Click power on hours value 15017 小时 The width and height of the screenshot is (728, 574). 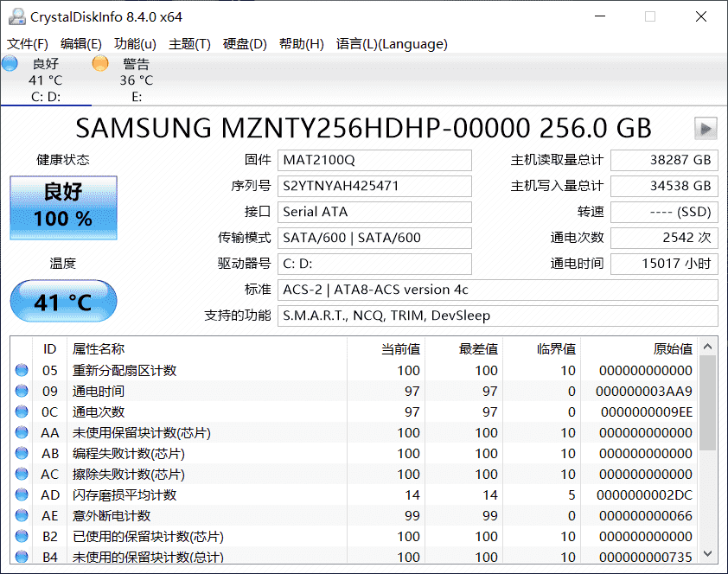click(x=664, y=264)
